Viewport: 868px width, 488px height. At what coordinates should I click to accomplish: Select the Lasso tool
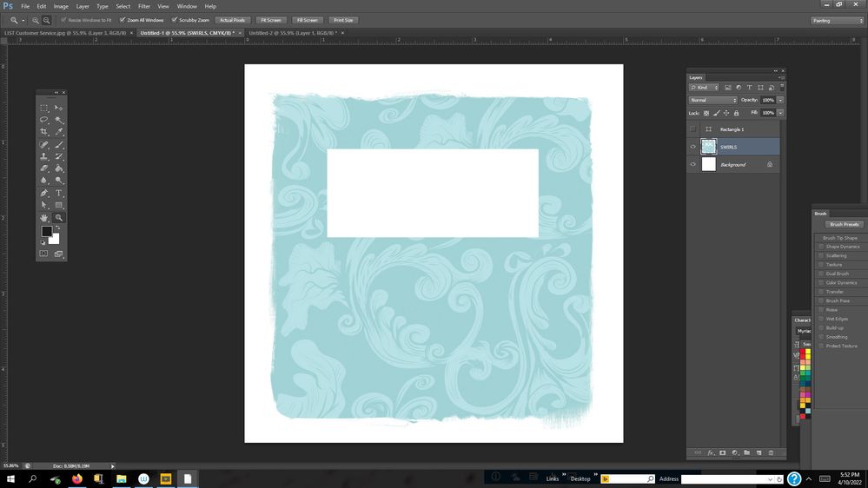click(x=43, y=120)
